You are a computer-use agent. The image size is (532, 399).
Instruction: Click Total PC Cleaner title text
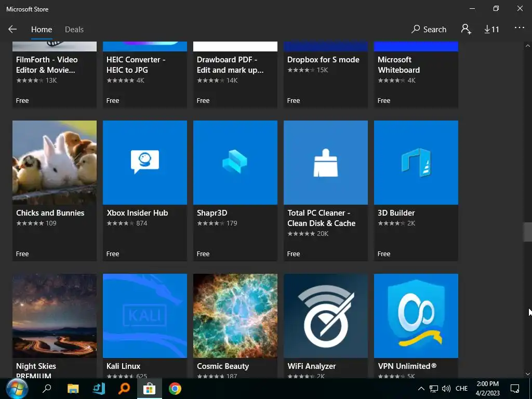coord(321,218)
